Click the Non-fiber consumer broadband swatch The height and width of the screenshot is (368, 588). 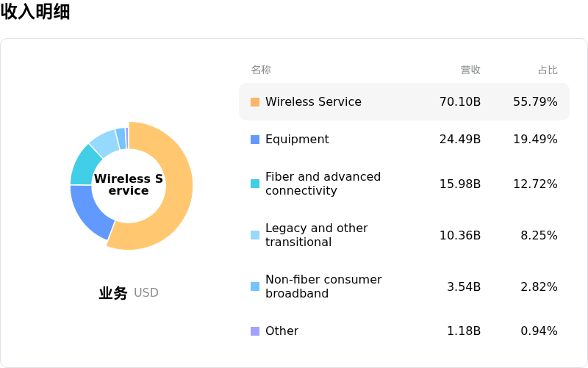(x=255, y=286)
